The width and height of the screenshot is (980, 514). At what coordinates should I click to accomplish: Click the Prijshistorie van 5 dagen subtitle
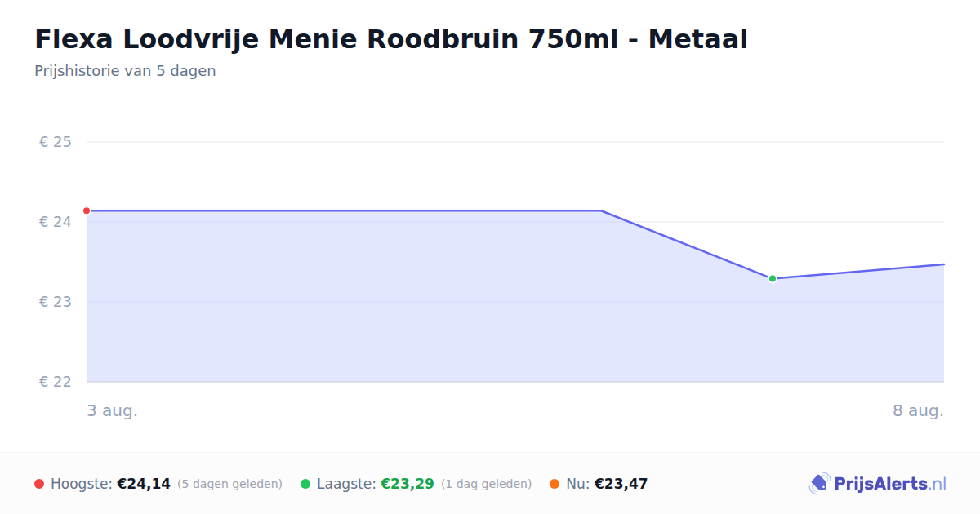coord(125,71)
